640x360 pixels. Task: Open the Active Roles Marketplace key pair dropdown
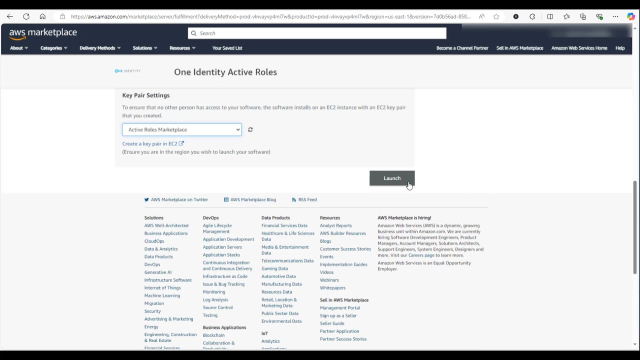[182, 129]
